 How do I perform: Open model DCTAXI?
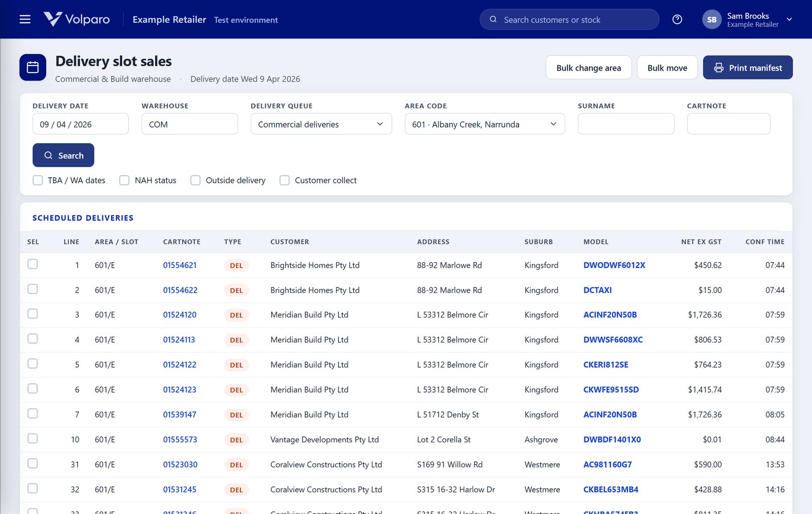tap(597, 290)
